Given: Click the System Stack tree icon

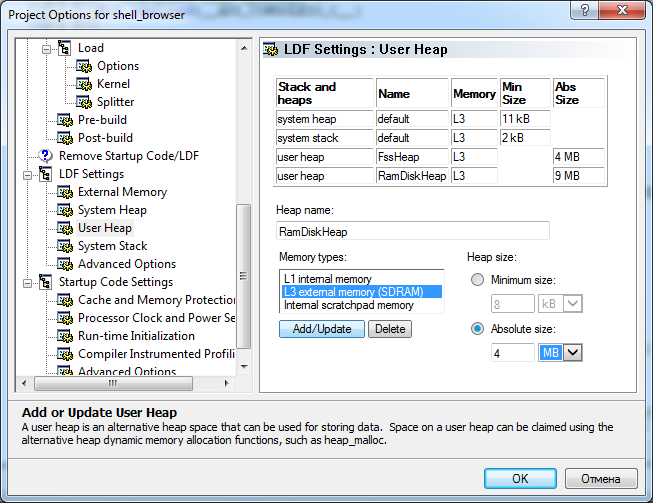Looking at the screenshot, I should coord(66,246).
